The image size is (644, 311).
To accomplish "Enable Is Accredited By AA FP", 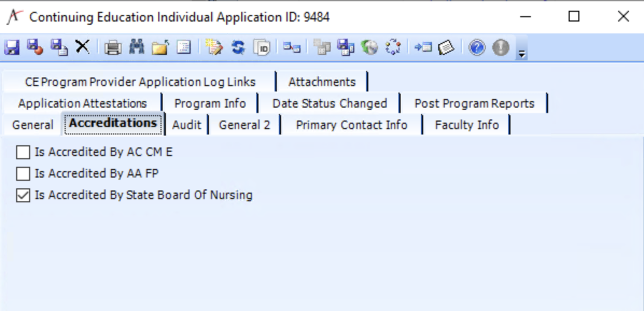I will [22, 173].
